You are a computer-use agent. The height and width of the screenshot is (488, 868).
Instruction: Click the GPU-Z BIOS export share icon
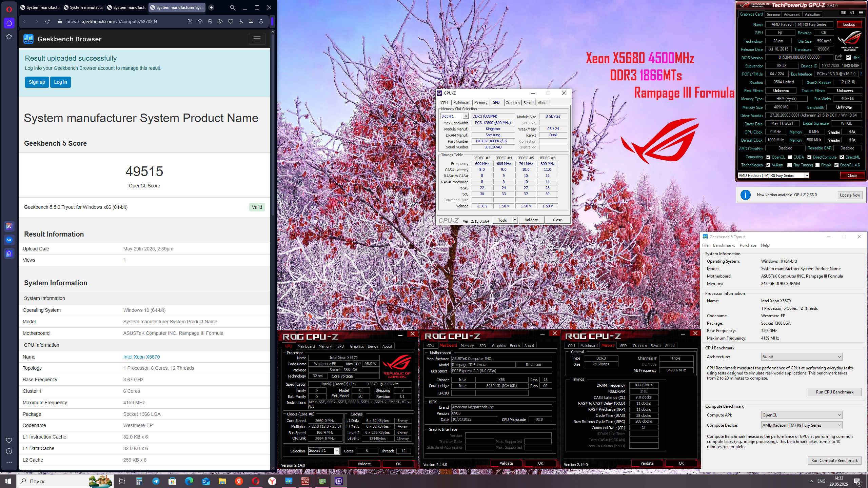click(x=839, y=57)
